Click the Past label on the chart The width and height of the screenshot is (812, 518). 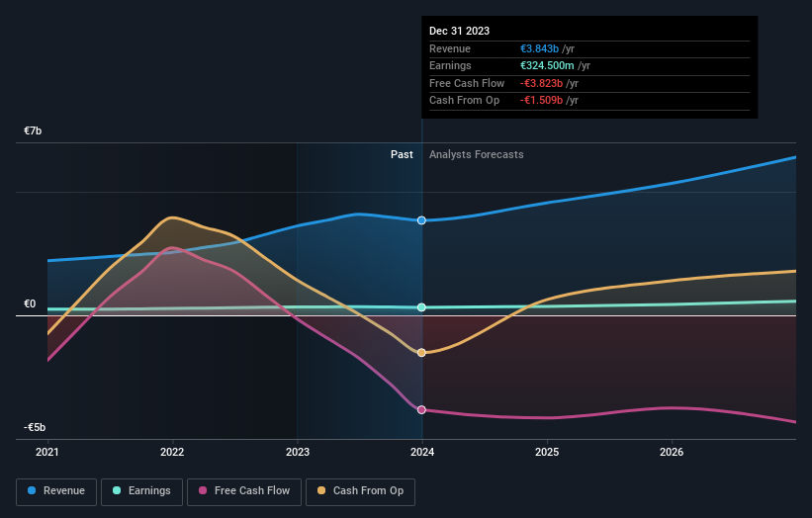(402, 154)
